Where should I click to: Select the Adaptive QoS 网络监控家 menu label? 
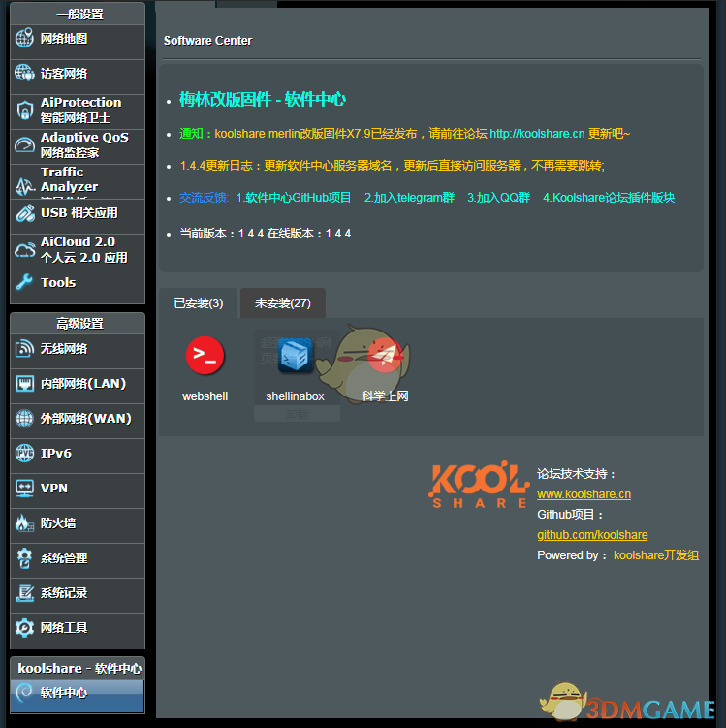point(84,144)
